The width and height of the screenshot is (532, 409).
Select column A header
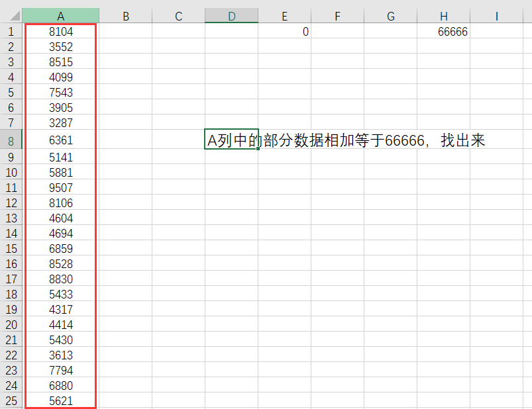click(x=60, y=16)
